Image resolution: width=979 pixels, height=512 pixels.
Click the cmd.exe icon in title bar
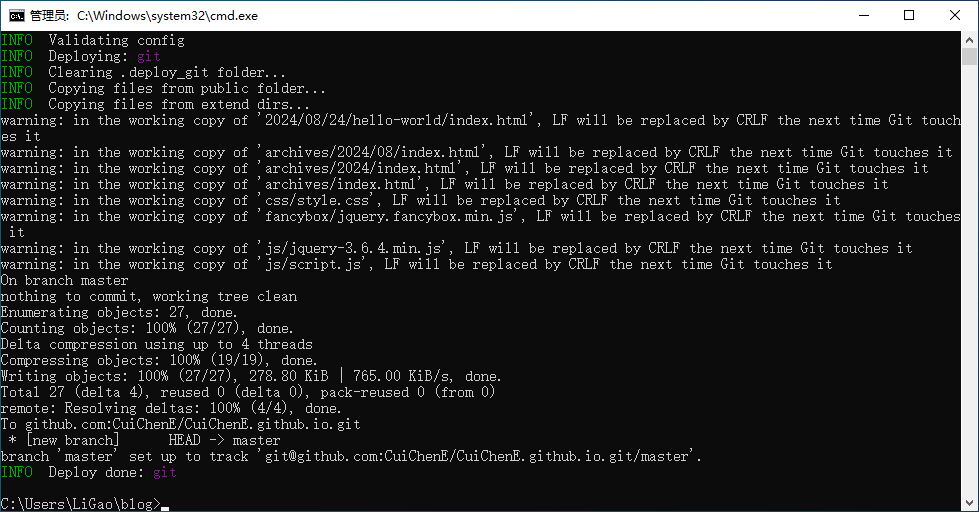pos(16,16)
